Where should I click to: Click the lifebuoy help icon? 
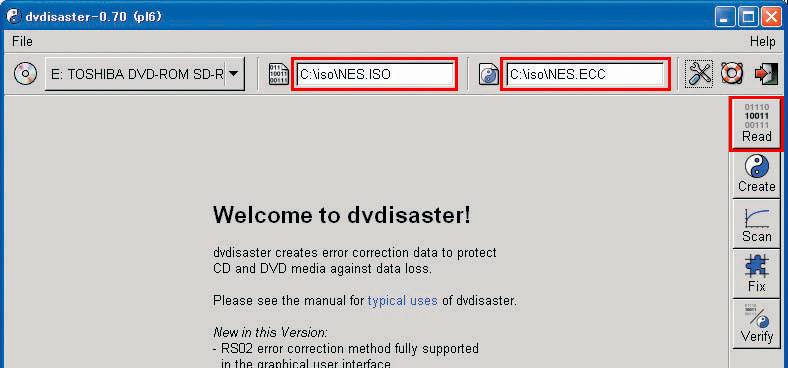(x=731, y=74)
